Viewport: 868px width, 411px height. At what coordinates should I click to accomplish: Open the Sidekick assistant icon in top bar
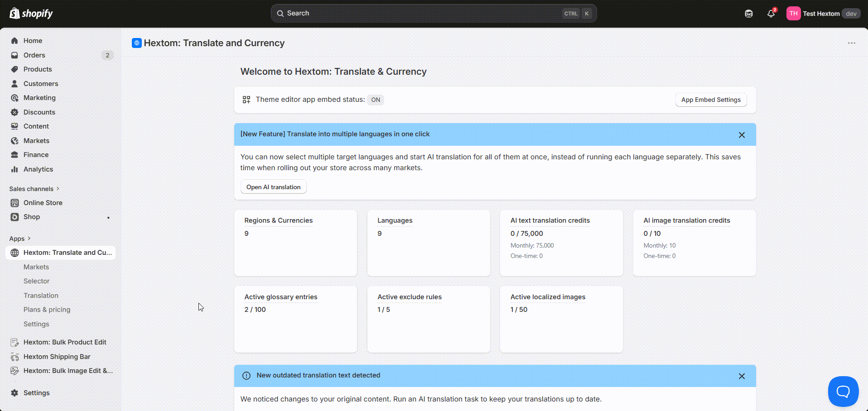click(749, 14)
